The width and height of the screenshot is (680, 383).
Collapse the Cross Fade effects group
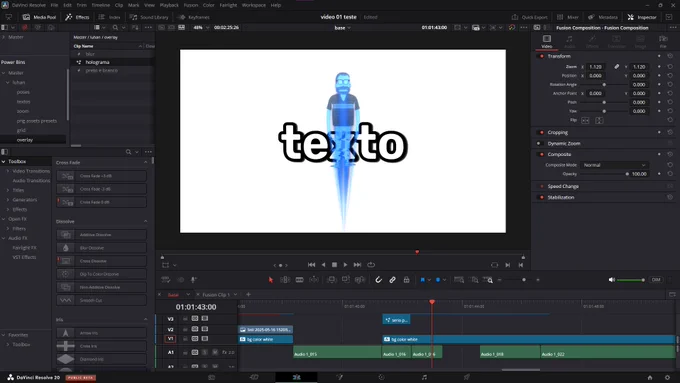point(145,162)
